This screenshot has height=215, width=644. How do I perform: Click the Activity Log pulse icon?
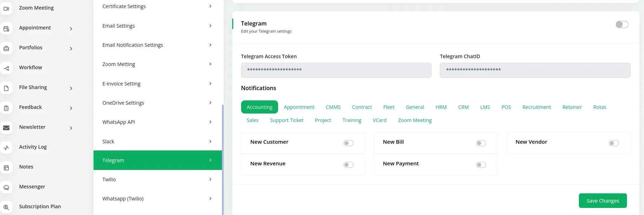coord(6,148)
